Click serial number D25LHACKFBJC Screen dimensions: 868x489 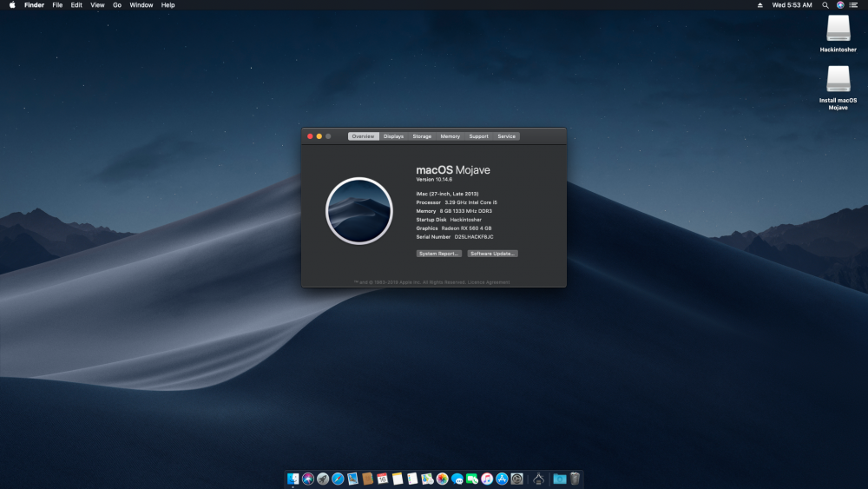[474, 237]
